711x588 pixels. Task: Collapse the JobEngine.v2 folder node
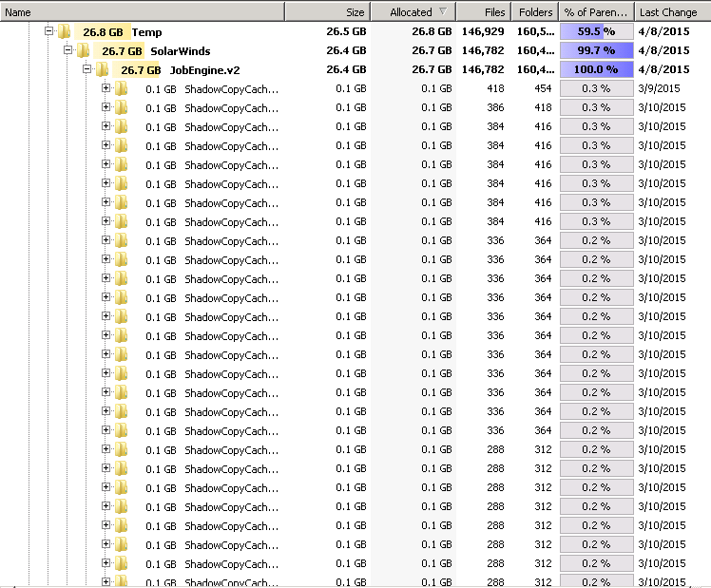(87, 69)
